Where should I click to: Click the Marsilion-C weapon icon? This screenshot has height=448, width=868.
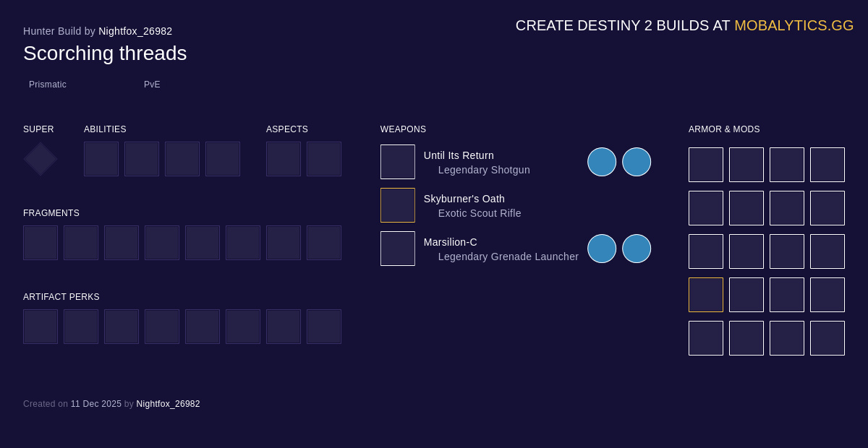[x=398, y=249]
